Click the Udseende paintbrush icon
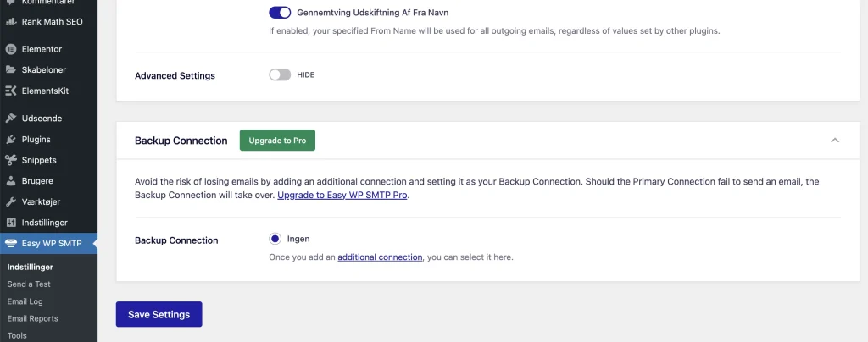868x342 pixels. (x=10, y=119)
